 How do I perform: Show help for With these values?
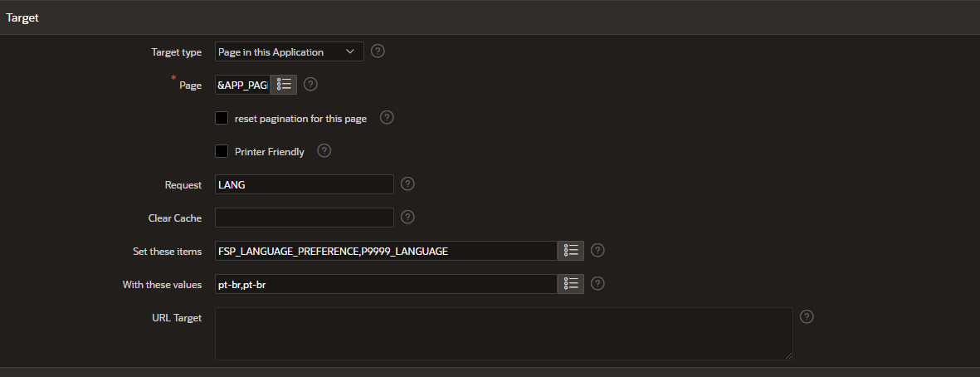tap(597, 284)
